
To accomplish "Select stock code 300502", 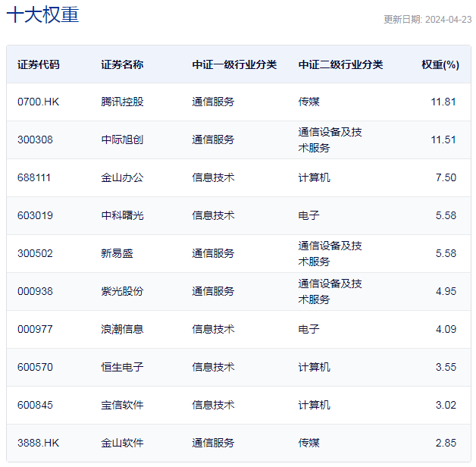I will [35, 253].
